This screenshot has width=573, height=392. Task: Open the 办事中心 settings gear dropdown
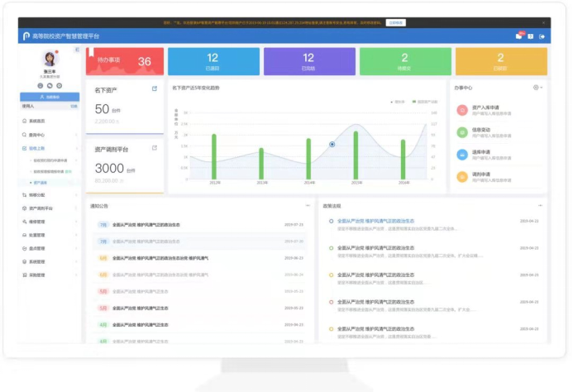point(537,88)
